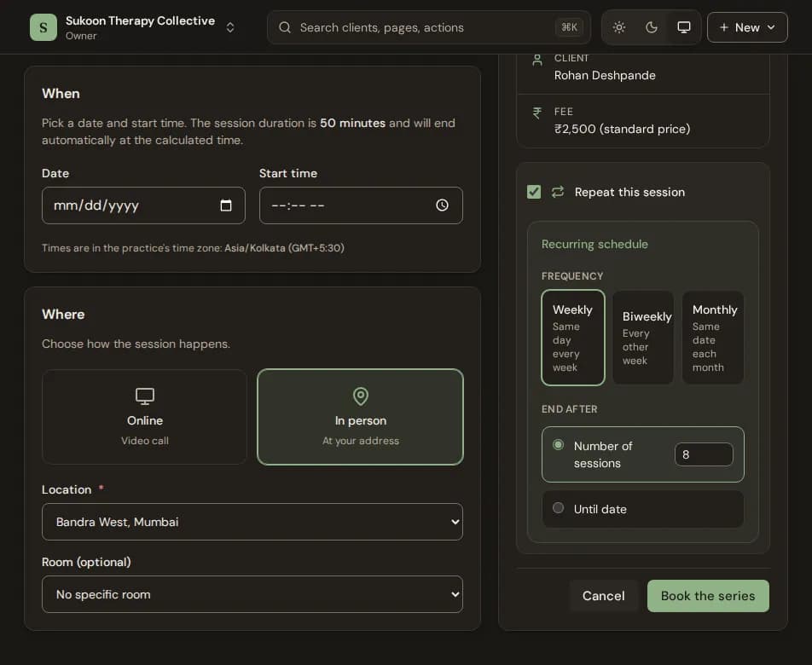The height and width of the screenshot is (665, 812).
Task: Click the map pin icon in In person card
Action: [x=361, y=396]
